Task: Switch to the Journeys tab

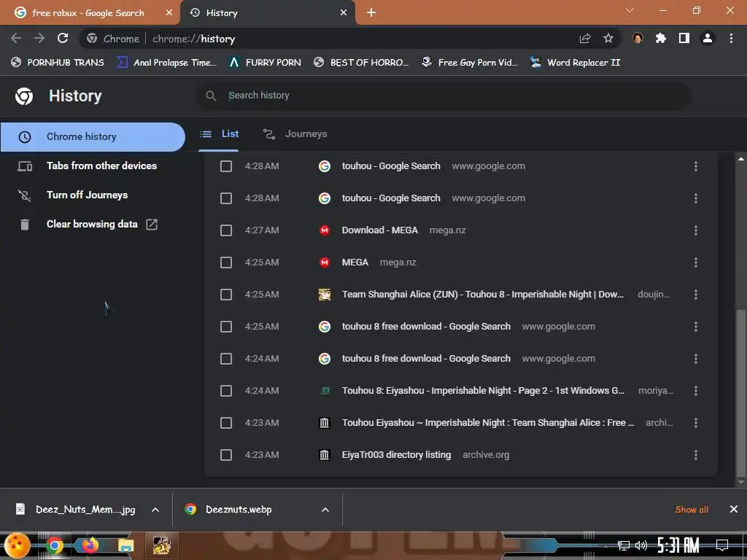Action: [x=295, y=134]
